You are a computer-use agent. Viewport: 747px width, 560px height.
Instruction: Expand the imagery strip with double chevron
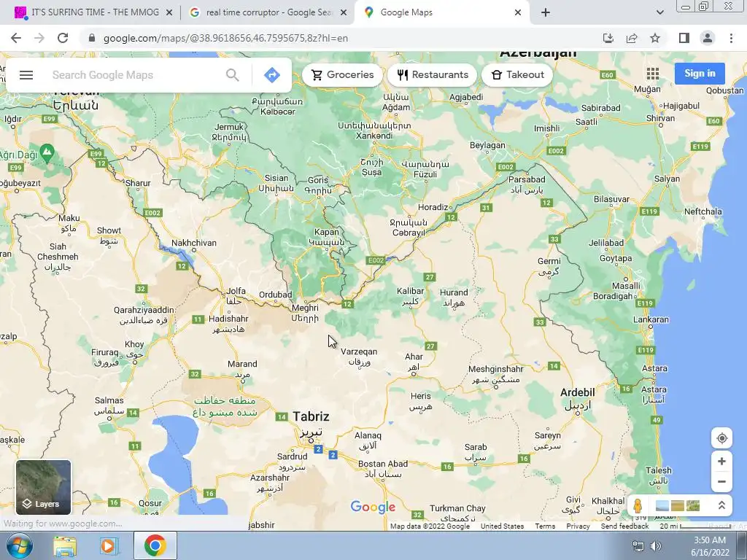click(x=721, y=505)
